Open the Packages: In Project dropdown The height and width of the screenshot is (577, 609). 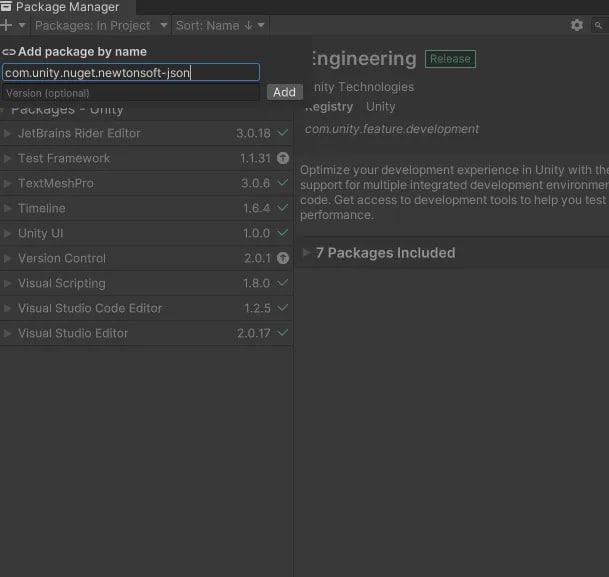point(101,26)
